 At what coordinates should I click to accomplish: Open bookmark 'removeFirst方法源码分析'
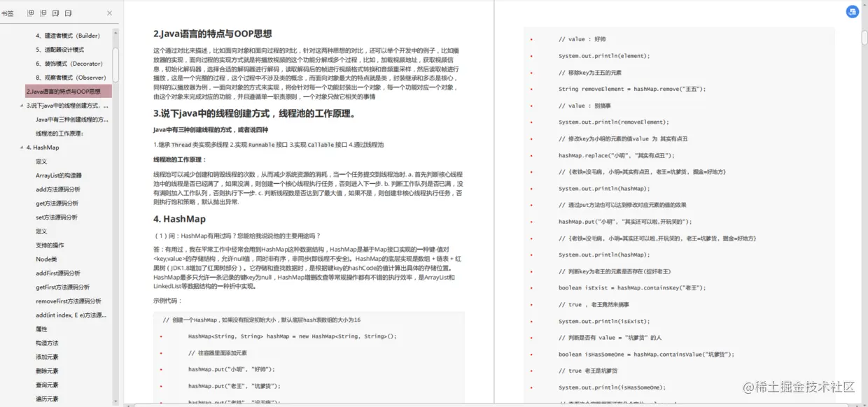(69, 301)
